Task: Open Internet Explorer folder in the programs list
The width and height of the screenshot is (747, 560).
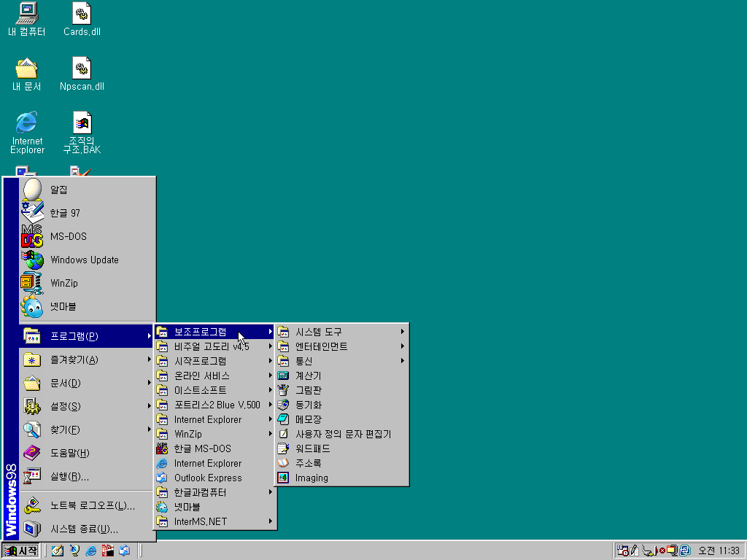Action: point(214,419)
